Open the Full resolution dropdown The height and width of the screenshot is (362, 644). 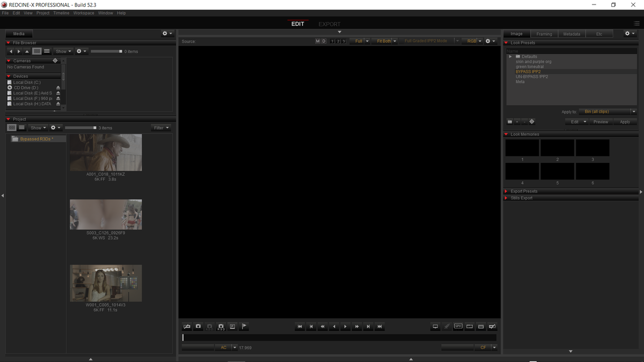point(360,41)
